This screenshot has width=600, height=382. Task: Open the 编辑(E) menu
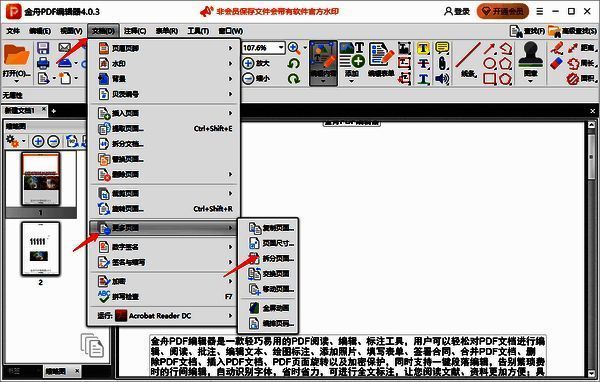40,31
